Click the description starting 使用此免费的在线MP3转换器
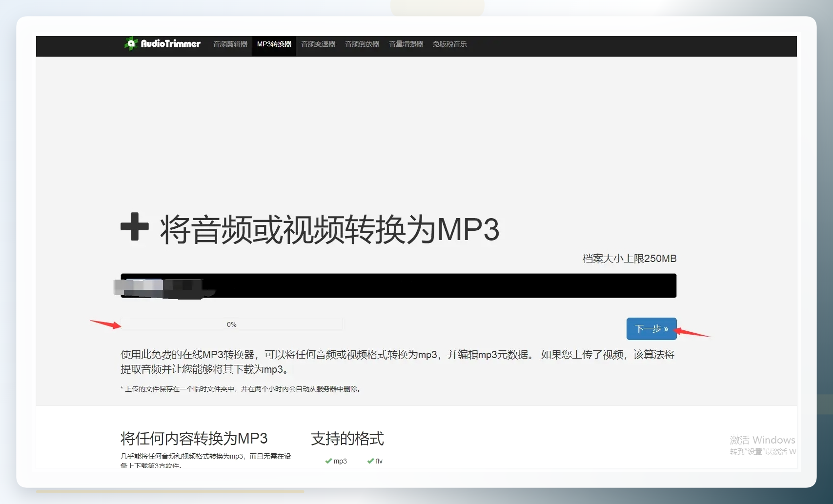This screenshot has height=504, width=833. click(x=398, y=362)
